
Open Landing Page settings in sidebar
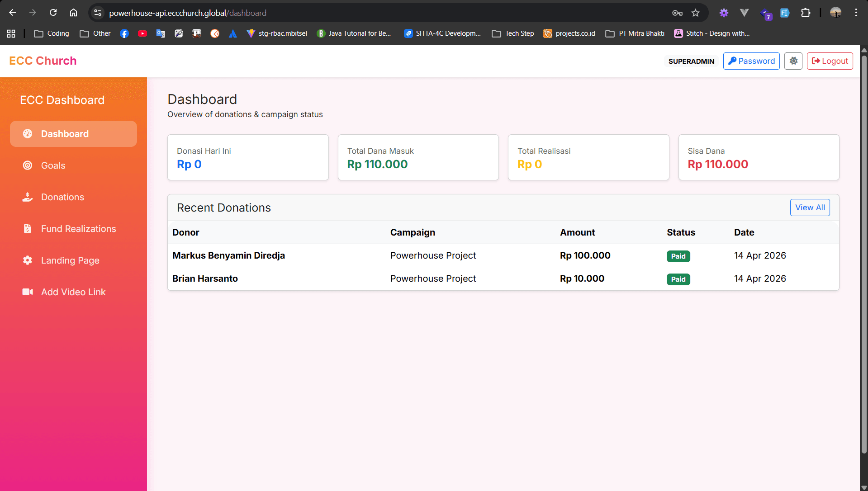pyautogui.click(x=70, y=260)
